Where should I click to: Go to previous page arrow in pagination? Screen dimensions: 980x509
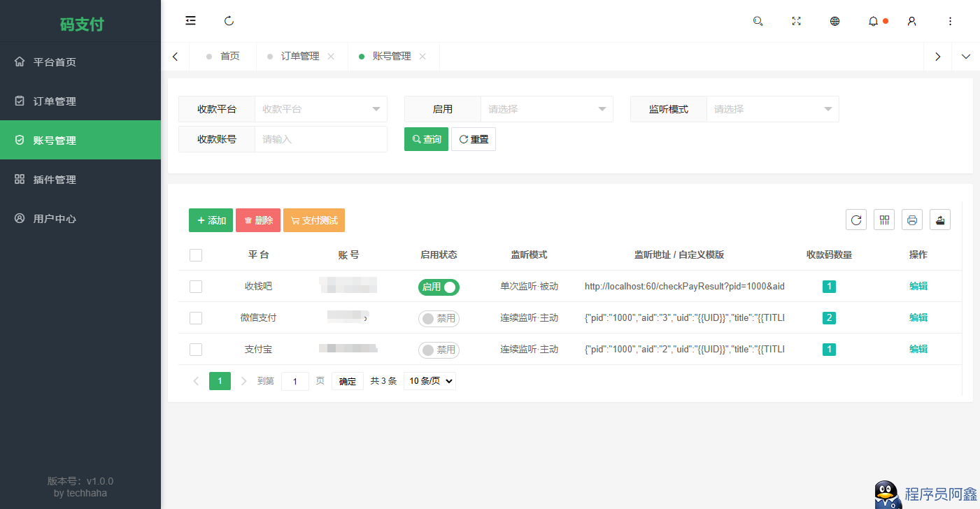coord(196,381)
